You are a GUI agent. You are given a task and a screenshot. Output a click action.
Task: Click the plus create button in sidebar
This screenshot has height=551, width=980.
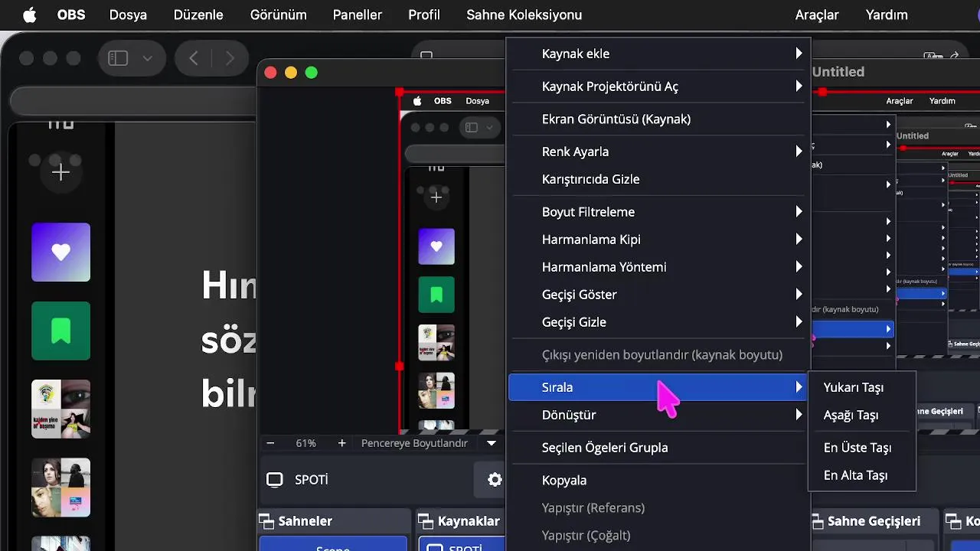(x=60, y=172)
